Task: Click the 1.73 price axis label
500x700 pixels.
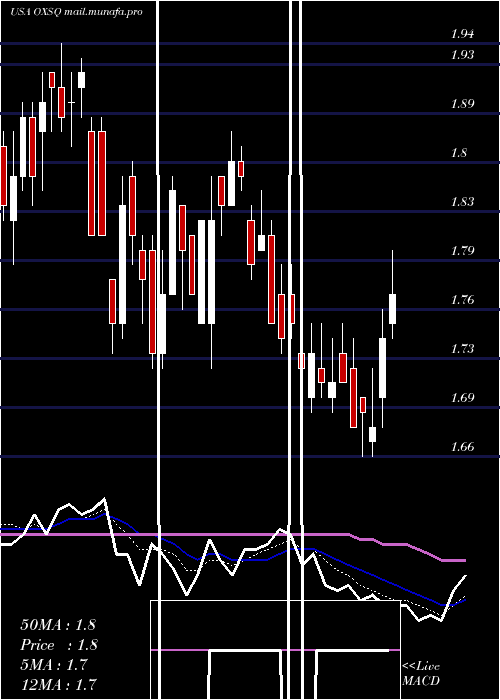Action: pyautogui.click(x=462, y=349)
